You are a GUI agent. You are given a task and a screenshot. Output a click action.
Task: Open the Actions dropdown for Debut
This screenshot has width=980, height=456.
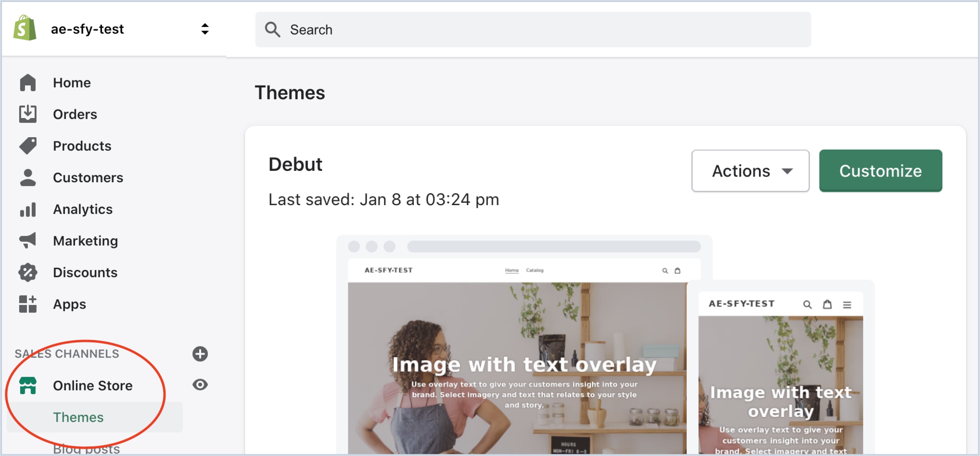pyautogui.click(x=750, y=171)
